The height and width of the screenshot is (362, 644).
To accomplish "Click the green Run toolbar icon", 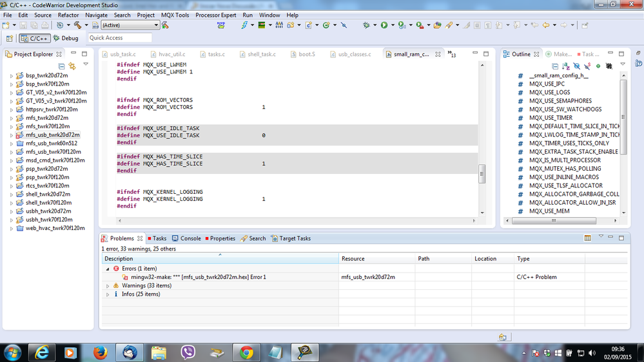I will 384,25.
